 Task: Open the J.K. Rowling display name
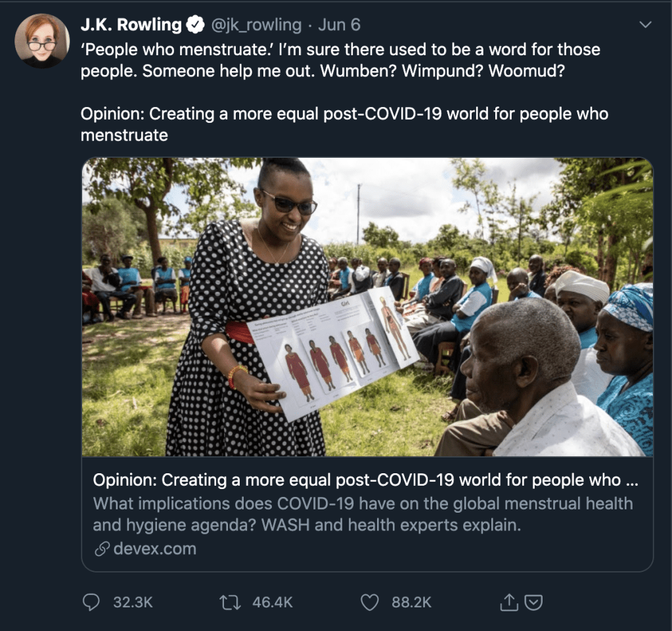(131, 25)
